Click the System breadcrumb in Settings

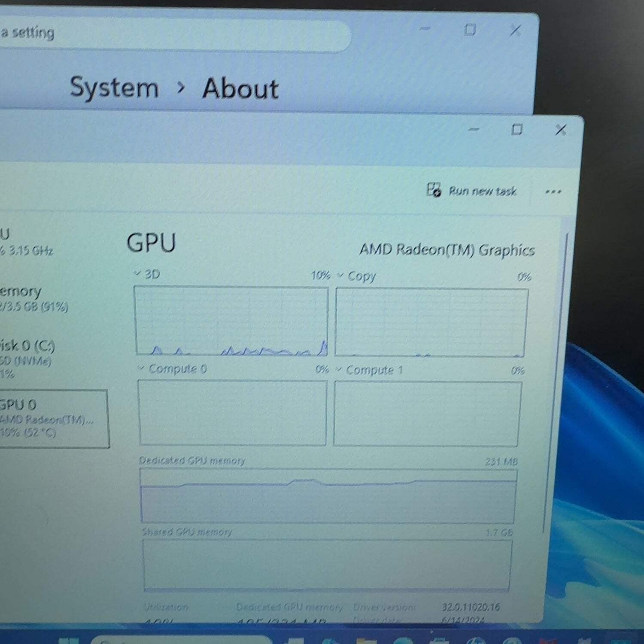coord(114,88)
